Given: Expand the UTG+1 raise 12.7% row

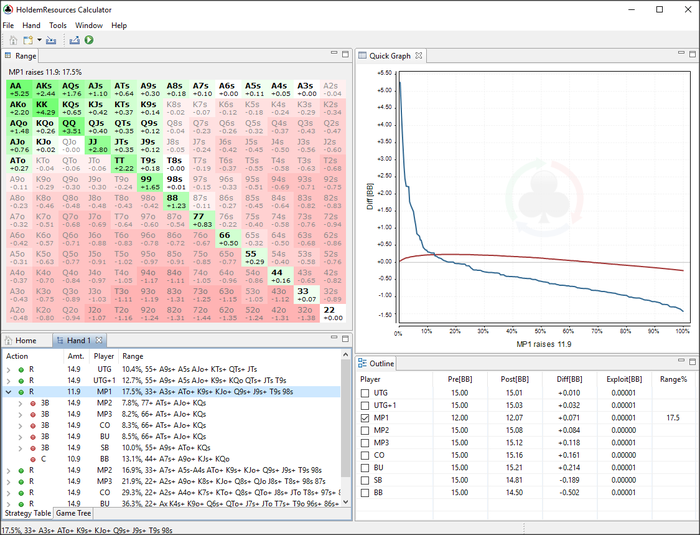Looking at the screenshot, I should [8, 381].
